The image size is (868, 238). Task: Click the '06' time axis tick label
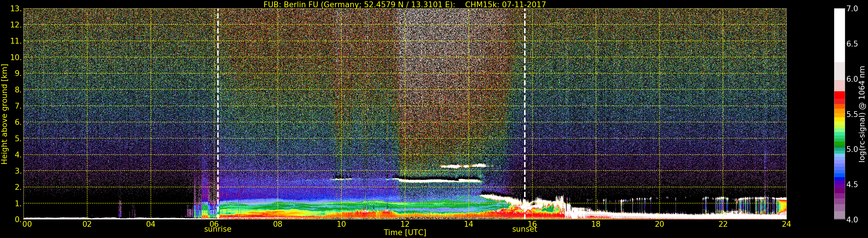(214, 224)
